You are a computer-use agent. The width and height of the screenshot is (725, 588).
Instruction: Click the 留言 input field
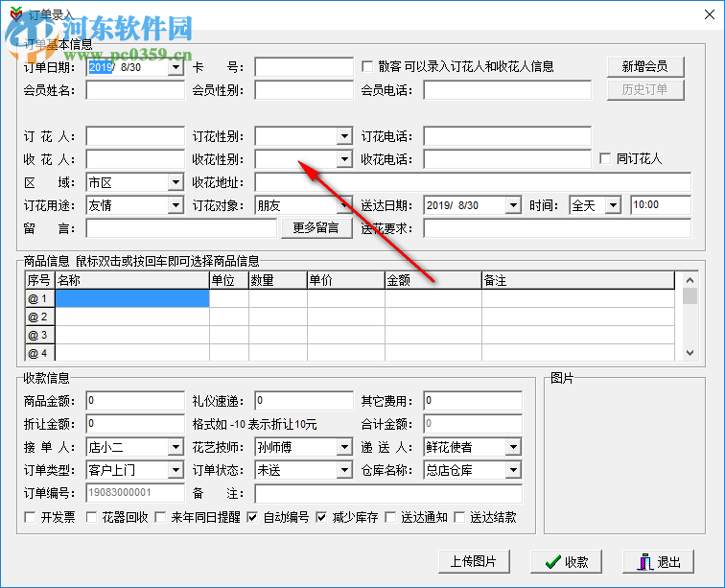181,228
